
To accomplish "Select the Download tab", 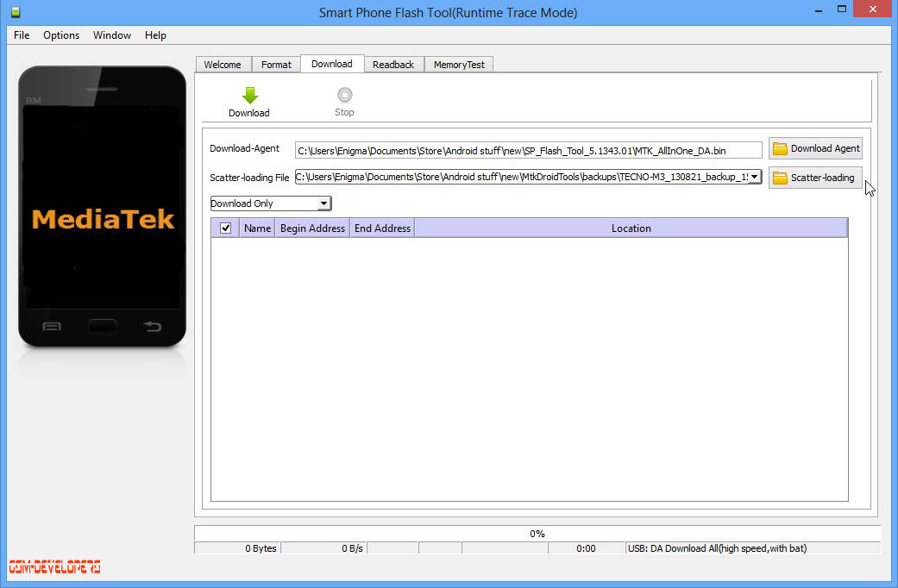I will 332,64.
